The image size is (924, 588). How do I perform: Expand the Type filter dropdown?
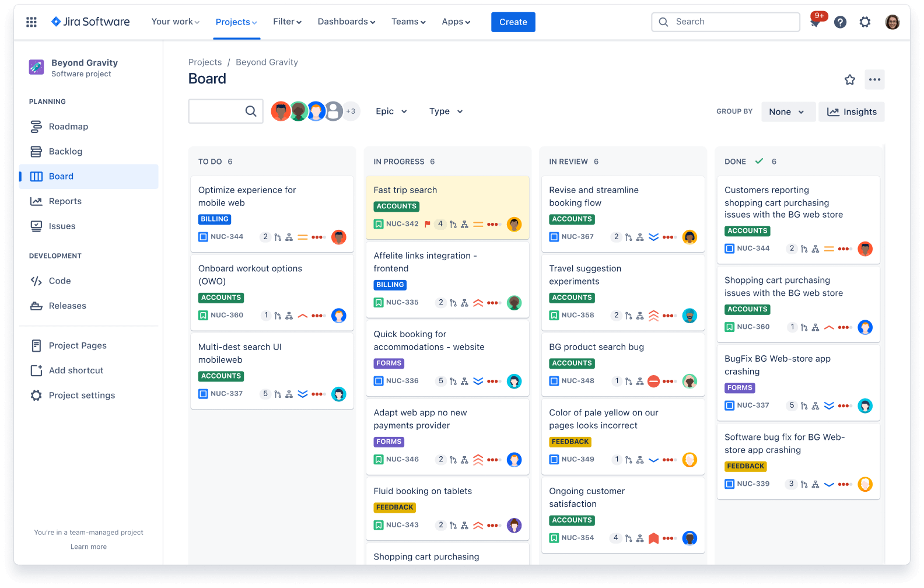(446, 111)
